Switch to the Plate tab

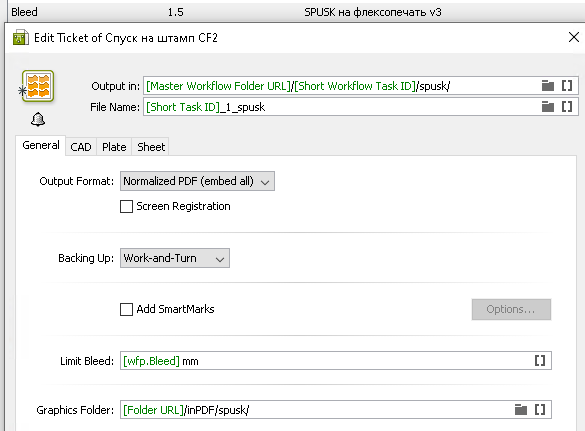(x=114, y=147)
